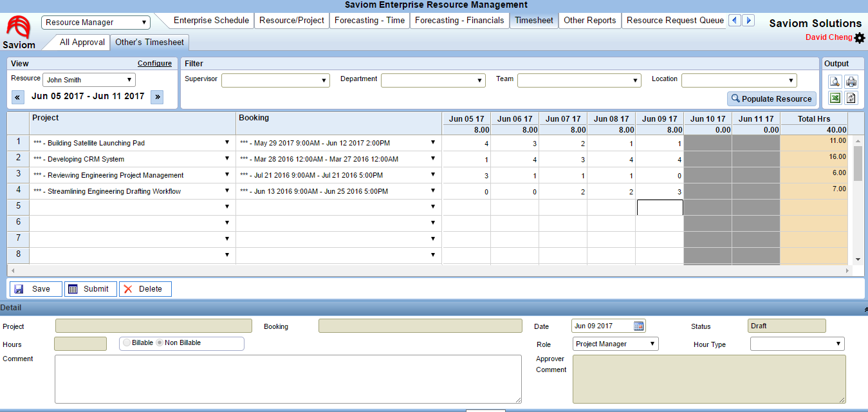Click the Configure link in the View panel
This screenshot has width=868, height=412.
[x=154, y=63]
